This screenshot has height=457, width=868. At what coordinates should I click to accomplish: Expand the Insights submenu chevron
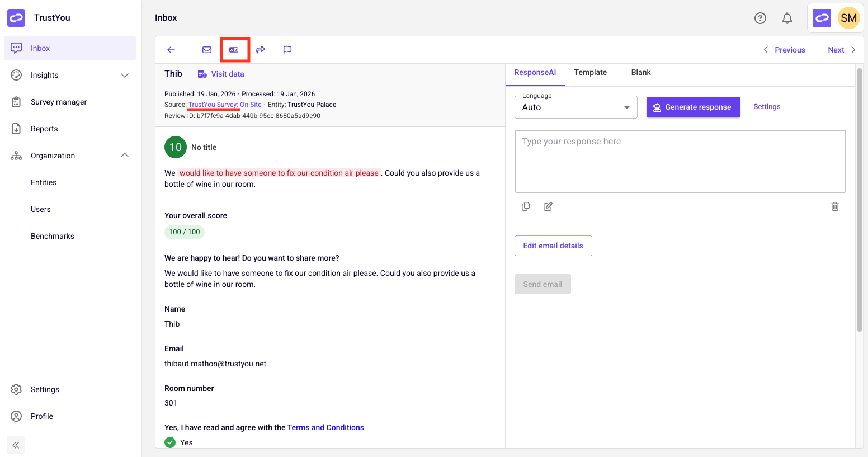[125, 75]
